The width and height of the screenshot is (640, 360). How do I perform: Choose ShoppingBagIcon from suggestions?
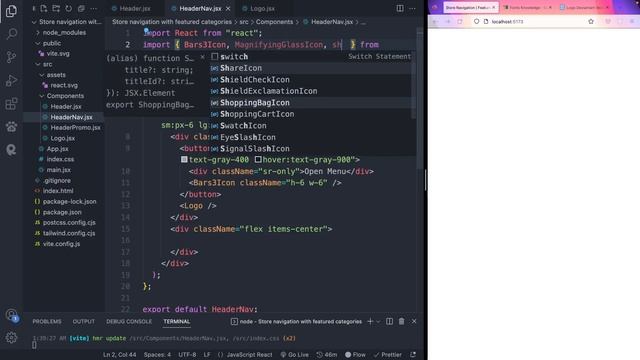click(x=311, y=103)
